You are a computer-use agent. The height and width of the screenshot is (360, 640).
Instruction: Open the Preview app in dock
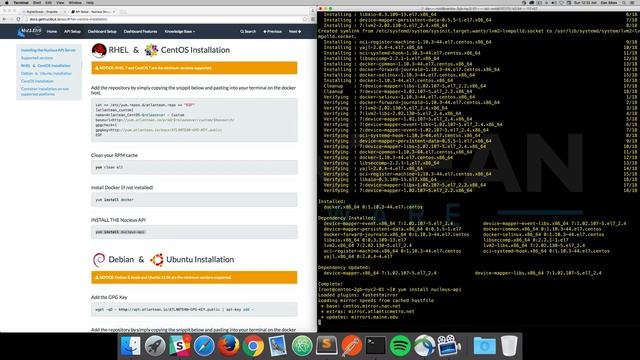click(278, 346)
